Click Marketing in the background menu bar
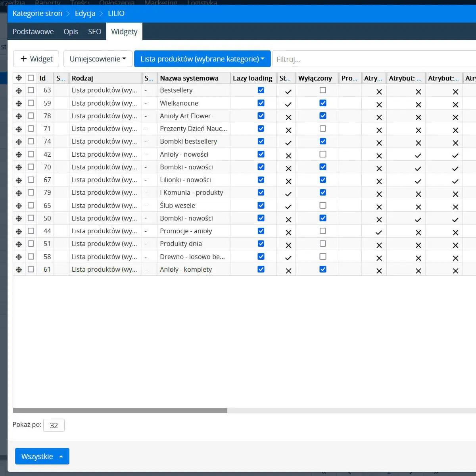The width and height of the screenshot is (476, 476). point(161,3)
